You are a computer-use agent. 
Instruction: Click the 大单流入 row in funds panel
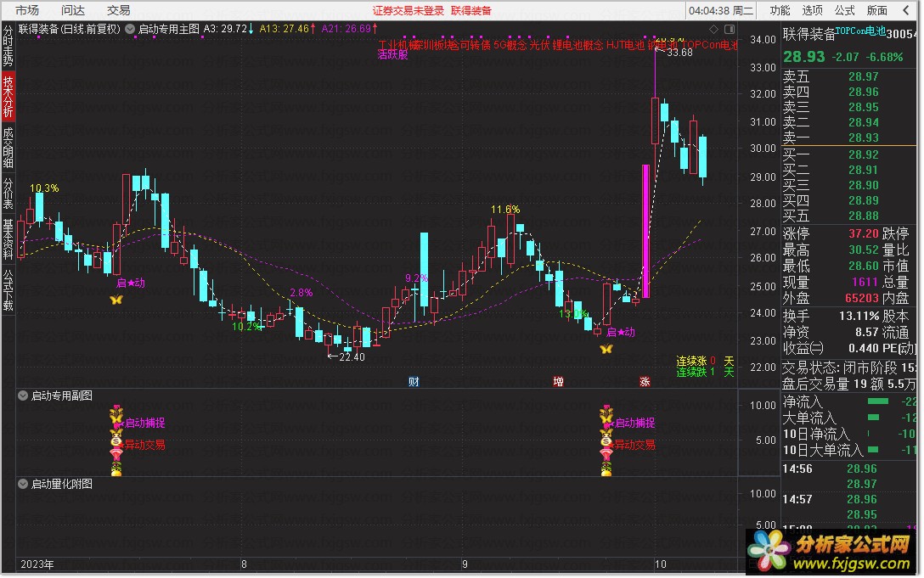848,418
